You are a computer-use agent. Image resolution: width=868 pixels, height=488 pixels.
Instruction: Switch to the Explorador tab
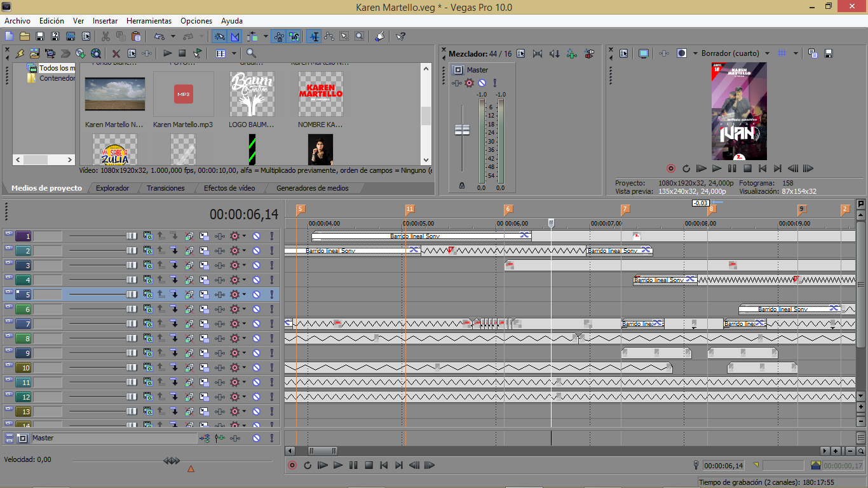112,188
